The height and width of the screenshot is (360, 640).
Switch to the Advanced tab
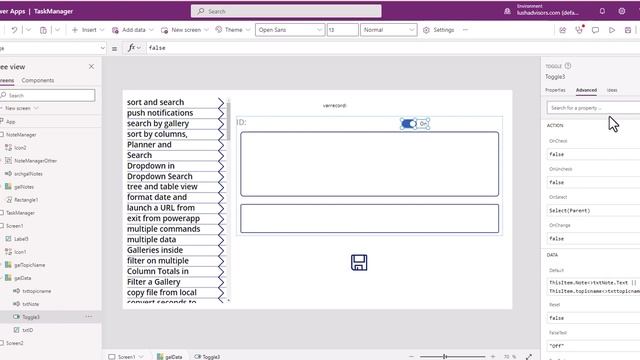click(586, 90)
